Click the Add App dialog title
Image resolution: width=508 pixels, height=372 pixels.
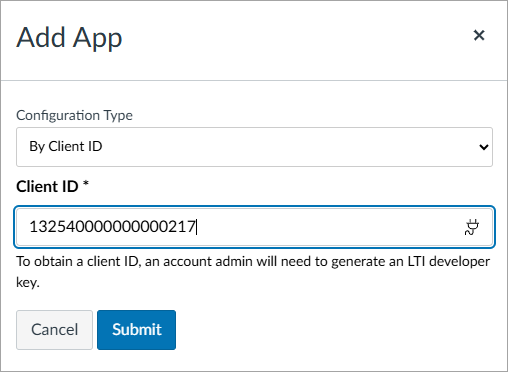(69, 37)
